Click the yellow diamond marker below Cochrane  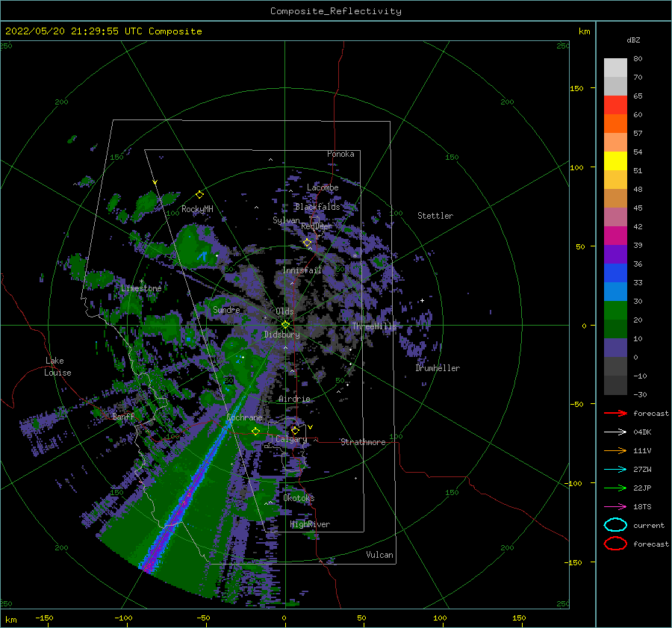(x=256, y=432)
